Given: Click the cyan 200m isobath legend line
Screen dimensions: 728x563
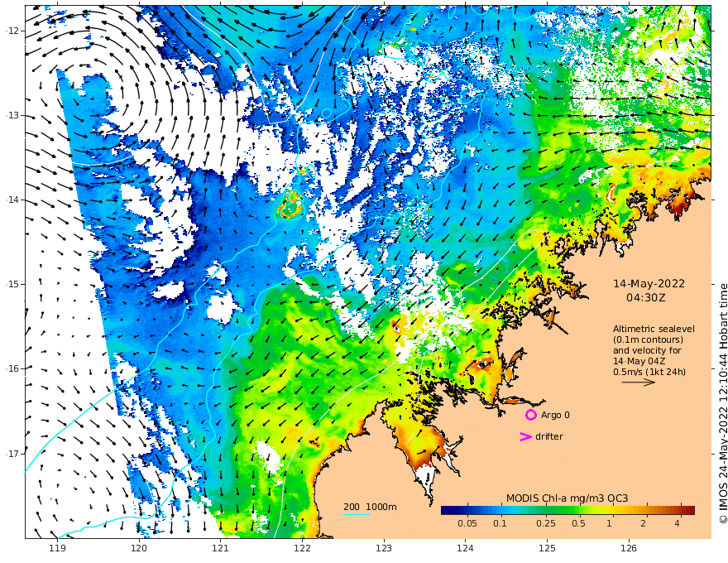Looking at the screenshot, I should pos(356,514).
